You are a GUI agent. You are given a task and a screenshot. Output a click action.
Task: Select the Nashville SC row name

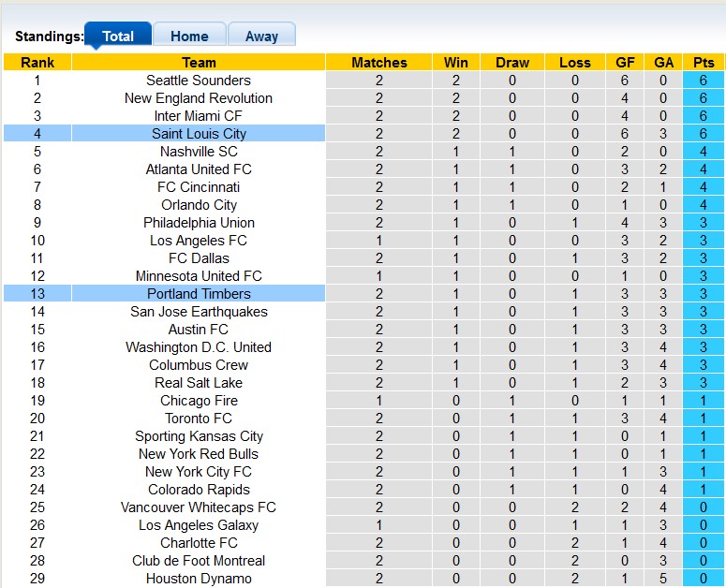click(x=199, y=152)
